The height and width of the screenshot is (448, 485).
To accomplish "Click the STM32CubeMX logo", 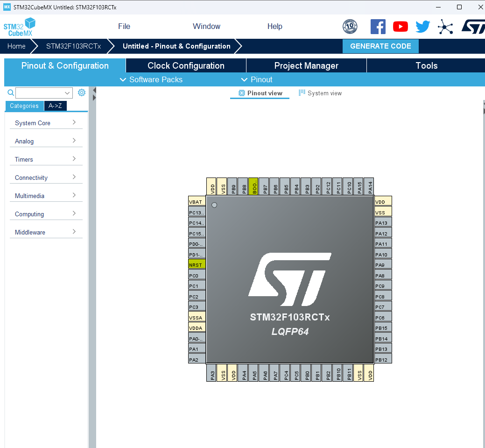I will [x=20, y=27].
